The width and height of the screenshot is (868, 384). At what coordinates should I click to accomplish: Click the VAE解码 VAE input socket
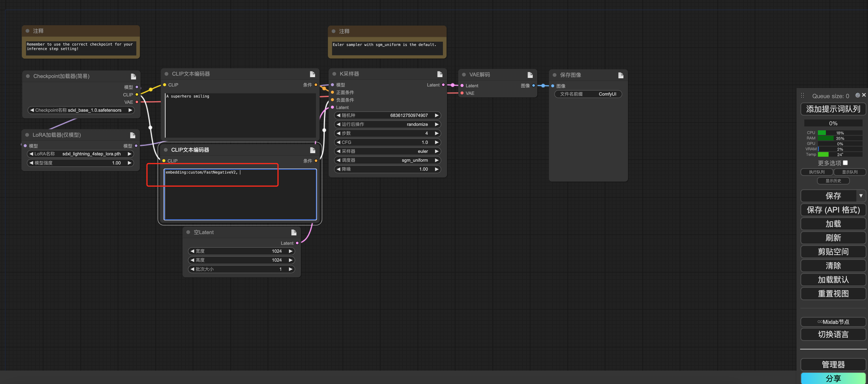(x=462, y=93)
